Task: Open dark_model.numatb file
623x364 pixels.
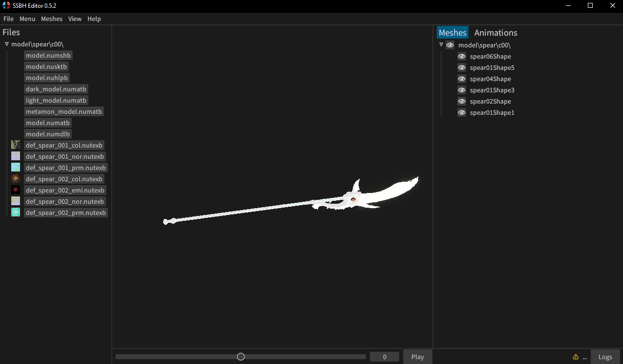Action: click(56, 89)
